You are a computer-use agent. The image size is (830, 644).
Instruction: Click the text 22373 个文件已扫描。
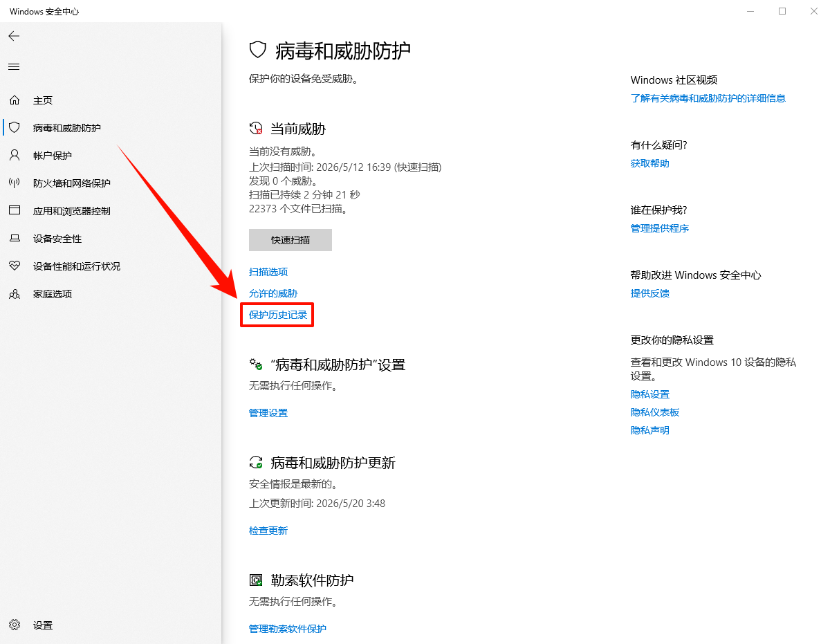click(298, 208)
